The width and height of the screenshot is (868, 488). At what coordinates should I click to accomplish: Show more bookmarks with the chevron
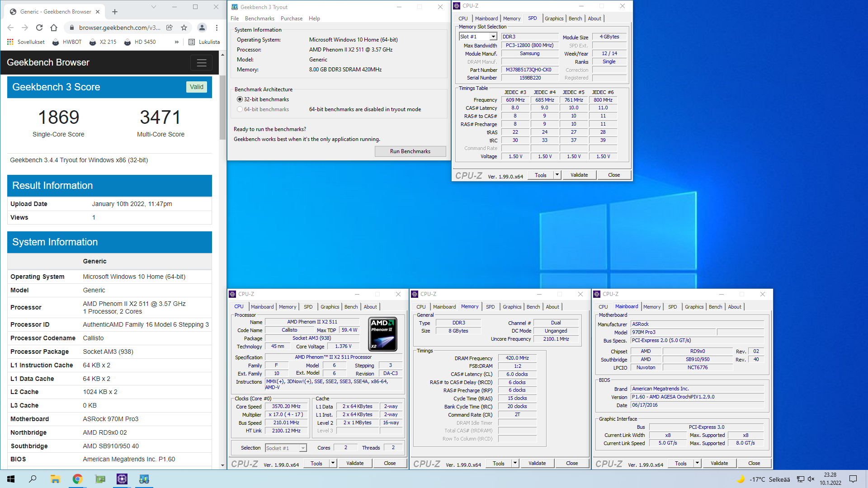coord(177,42)
